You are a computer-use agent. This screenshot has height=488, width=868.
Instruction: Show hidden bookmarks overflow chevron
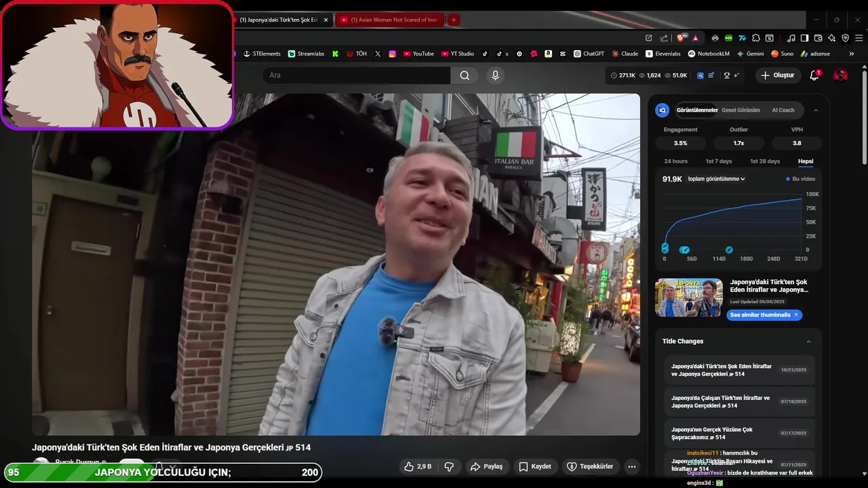pos(850,54)
